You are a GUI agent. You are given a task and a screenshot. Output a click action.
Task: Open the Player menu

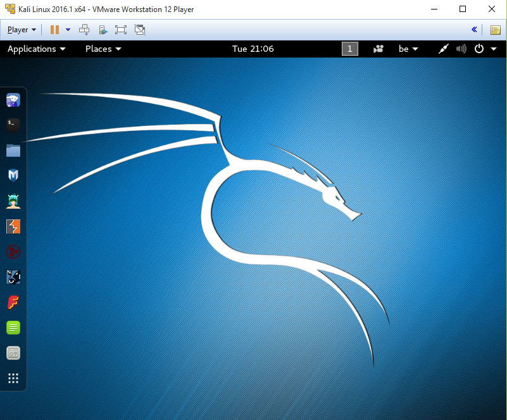[22, 30]
